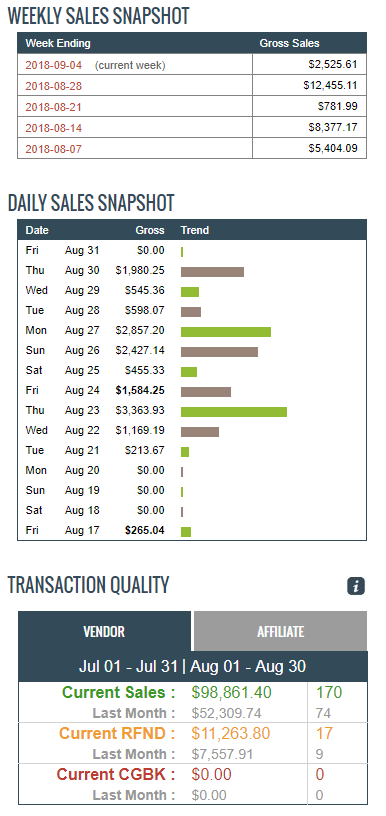Select the Vendor tab
386x816 pixels.
(x=104, y=631)
